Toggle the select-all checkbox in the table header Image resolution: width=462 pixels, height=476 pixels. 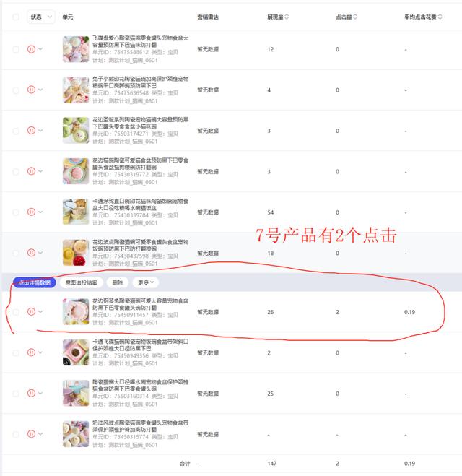click(x=16, y=17)
